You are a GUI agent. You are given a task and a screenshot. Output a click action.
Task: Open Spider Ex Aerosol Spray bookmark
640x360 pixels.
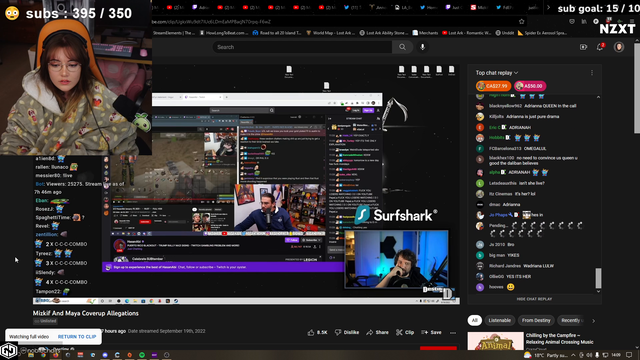pyautogui.click(x=542, y=33)
